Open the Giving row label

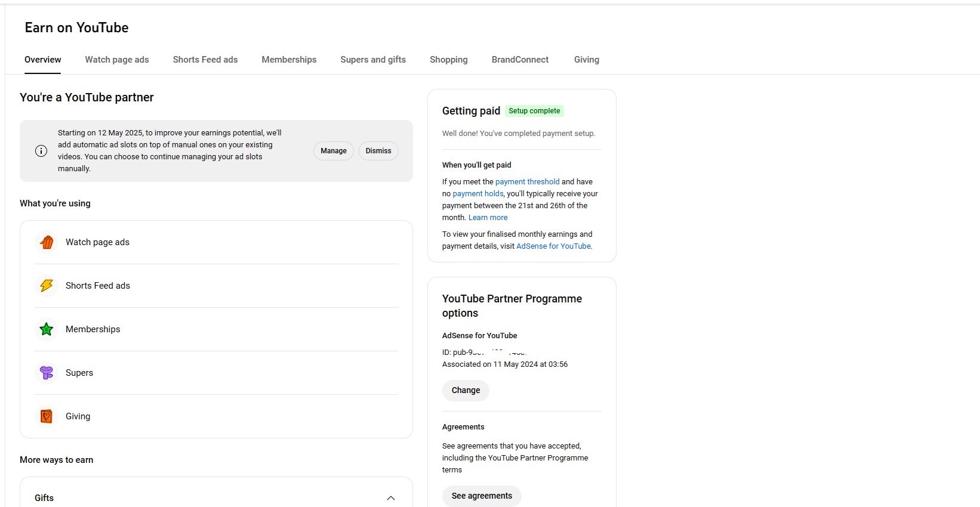pyautogui.click(x=78, y=416)
